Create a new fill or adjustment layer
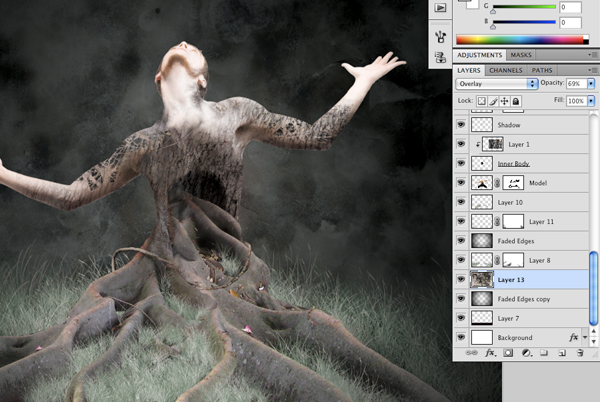Image resolution: width=600 pixels, height=402 pixels. (x=527, y=353)
